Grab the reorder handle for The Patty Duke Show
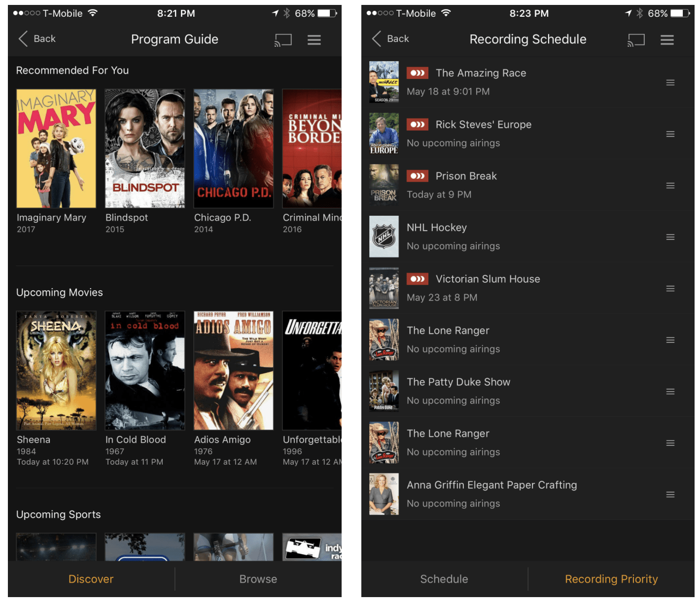The height and width of the screenshot is (604, 700). point(670,391)
